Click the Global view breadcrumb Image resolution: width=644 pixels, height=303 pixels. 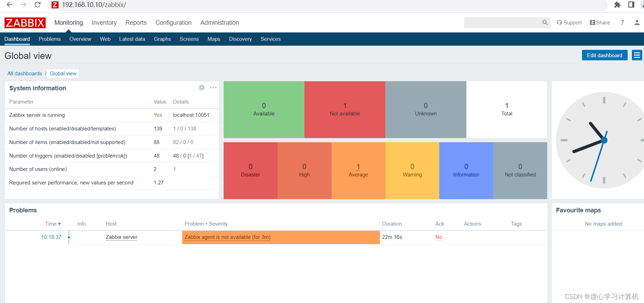63,74
